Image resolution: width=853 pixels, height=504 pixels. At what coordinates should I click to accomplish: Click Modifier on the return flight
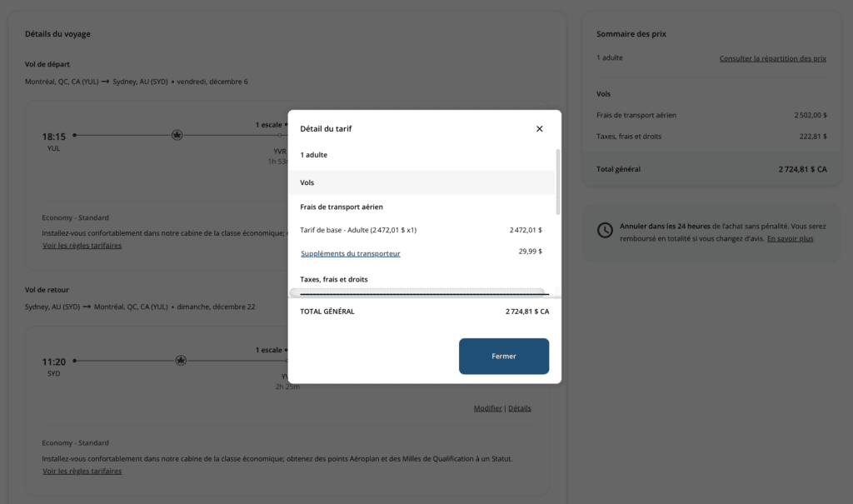[487, 408]
